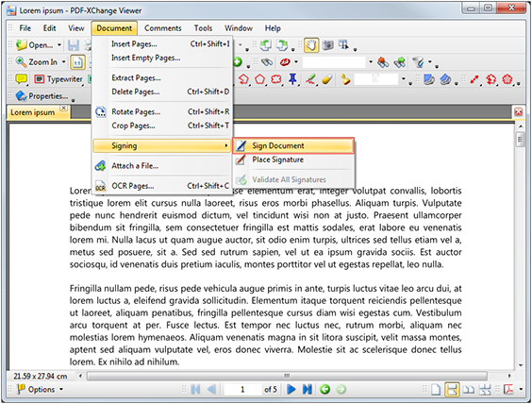Open the Window menu
The image size is (532, 404).
pos(239,28)
